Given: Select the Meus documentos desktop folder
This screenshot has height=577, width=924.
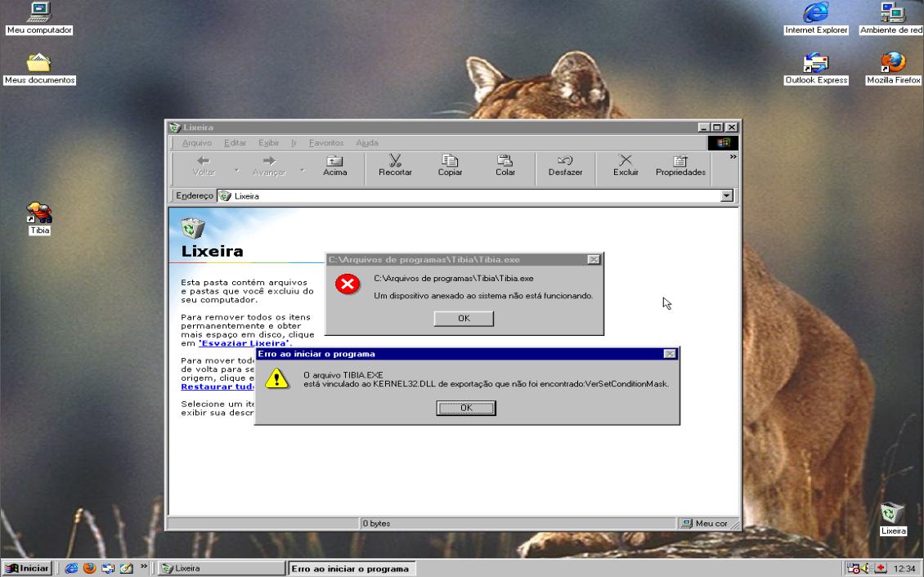Looking at the screenshot, I should click(x=39, y=64).
